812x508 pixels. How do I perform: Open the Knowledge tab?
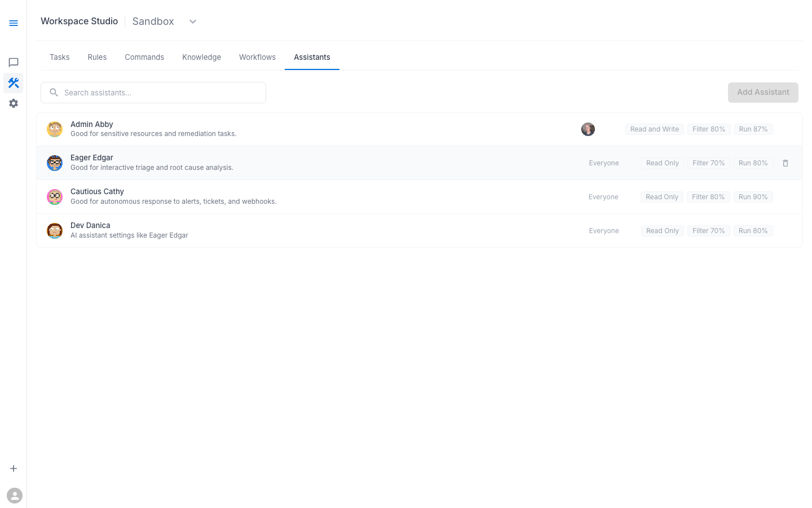click(201, 57)
